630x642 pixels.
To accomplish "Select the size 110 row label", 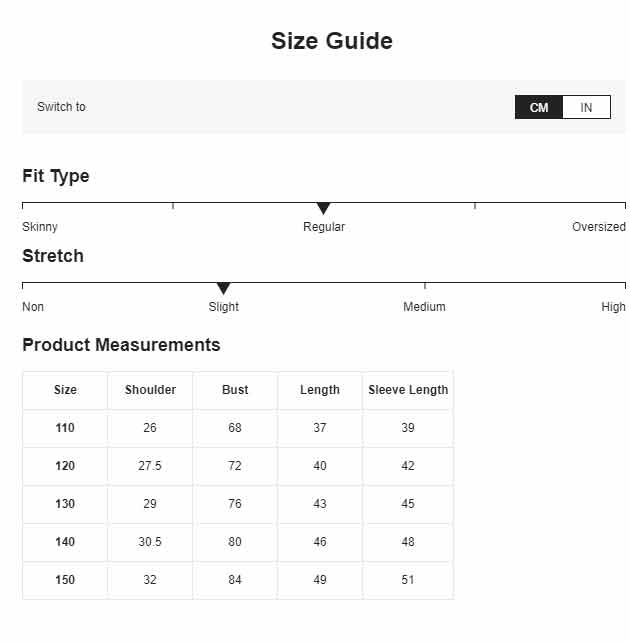I will coord(65,428).
